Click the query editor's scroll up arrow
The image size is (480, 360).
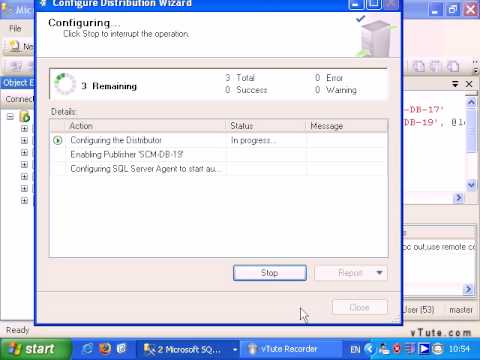(x=471, y=102)
